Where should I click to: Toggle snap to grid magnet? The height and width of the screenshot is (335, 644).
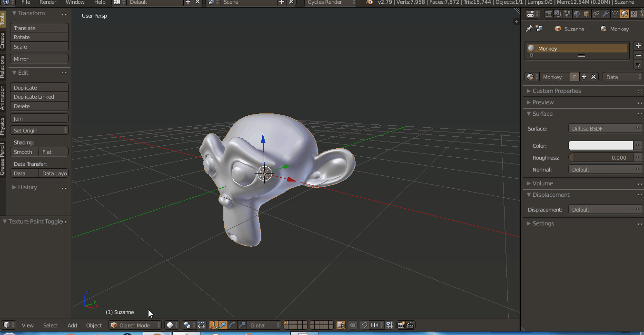[364, 325]
